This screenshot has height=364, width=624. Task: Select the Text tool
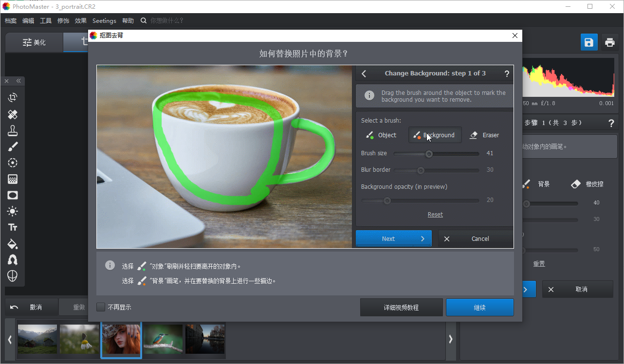coord(13,227)
